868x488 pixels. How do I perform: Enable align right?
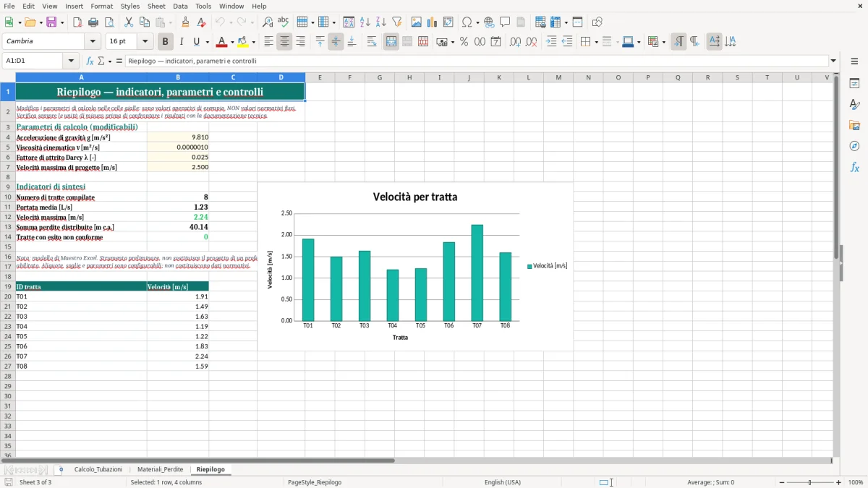(x=300, y=42)
